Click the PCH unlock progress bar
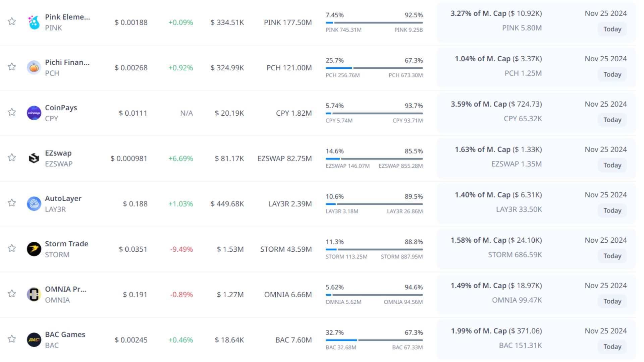 pos(374,68)
